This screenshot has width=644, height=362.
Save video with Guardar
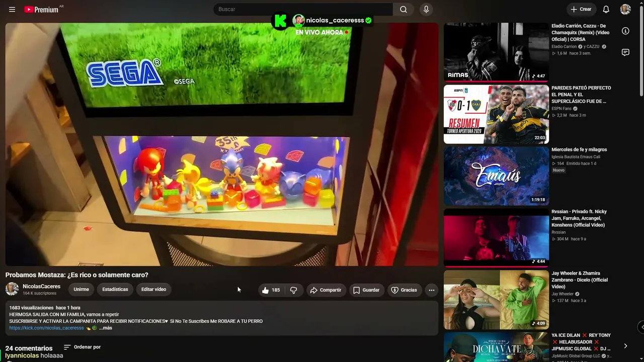[x=366, y=290]
